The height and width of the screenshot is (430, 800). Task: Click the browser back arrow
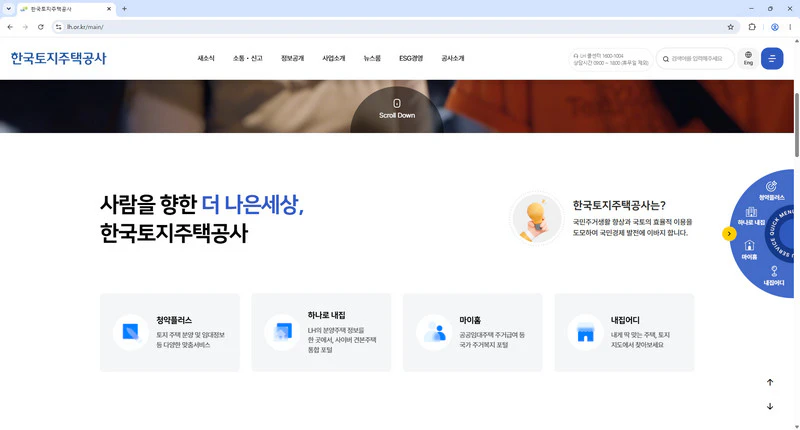click(x=10, y=27)
